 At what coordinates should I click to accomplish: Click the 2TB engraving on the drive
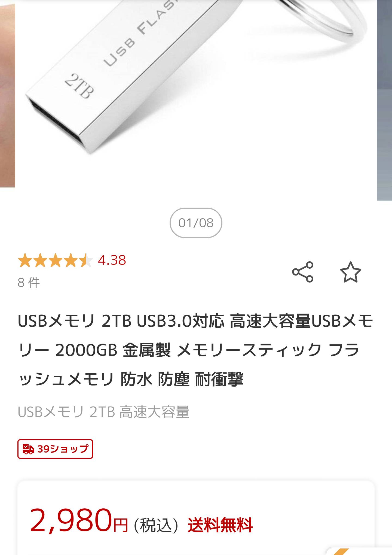pos(79,86)
